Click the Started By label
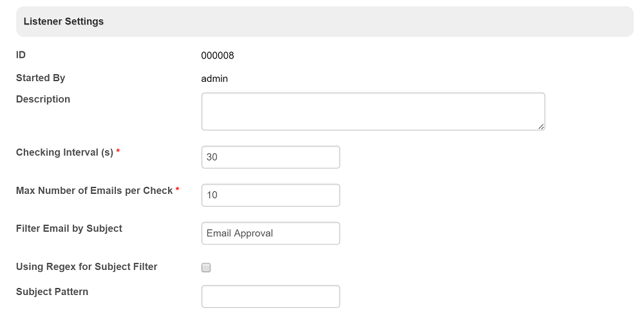 click(41, 78)
